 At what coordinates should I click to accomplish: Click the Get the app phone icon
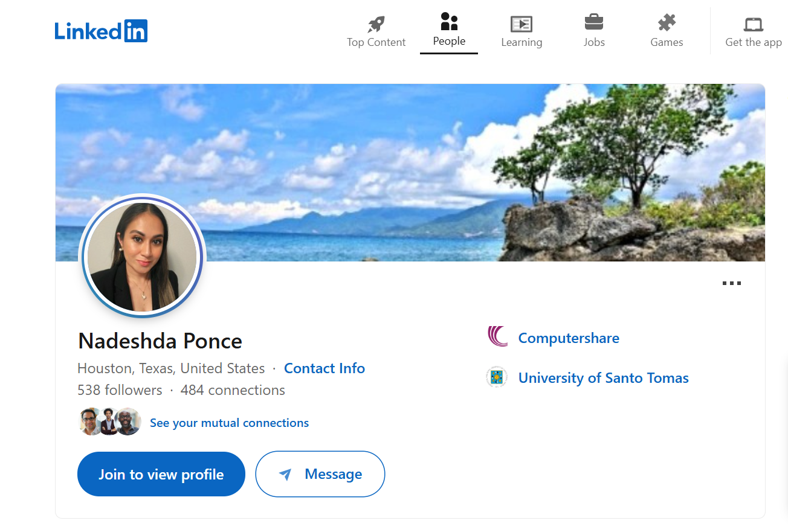click(x=753, y=24)
